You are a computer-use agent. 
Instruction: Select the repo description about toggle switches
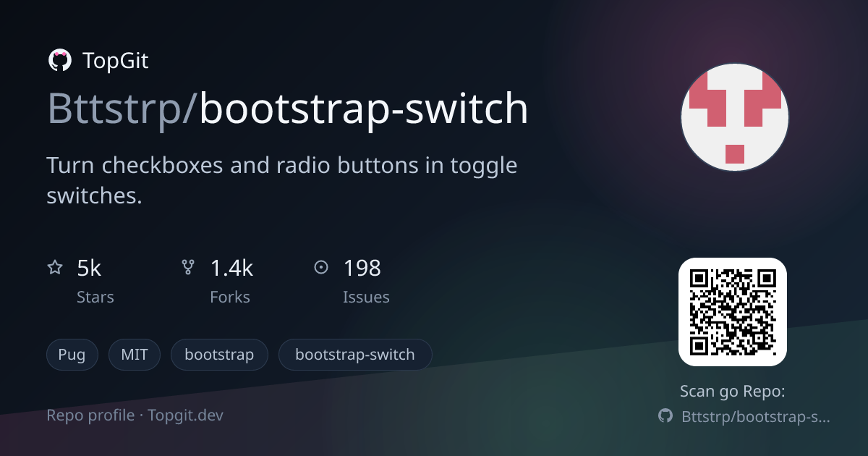coord(282,180)
